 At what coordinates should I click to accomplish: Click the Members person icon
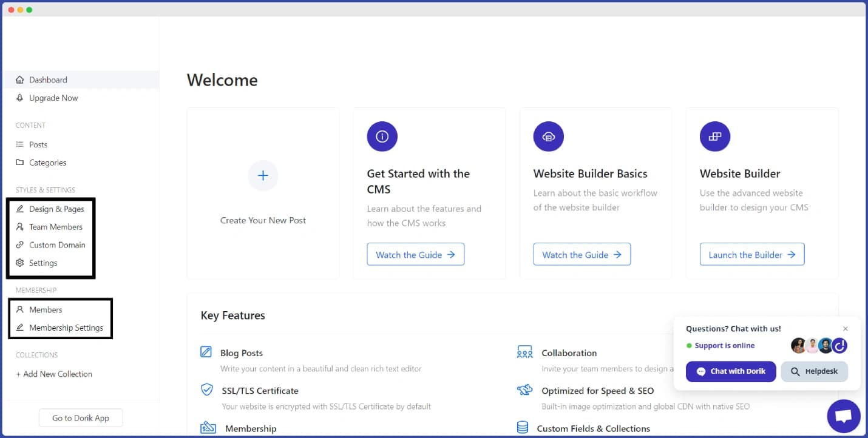(20, 310)
